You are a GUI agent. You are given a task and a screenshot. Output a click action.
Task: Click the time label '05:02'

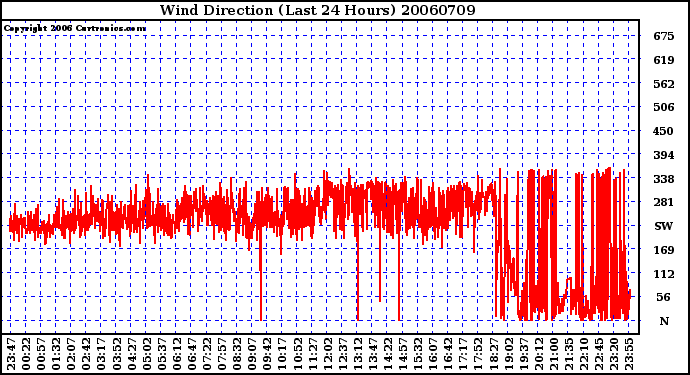point(147,354)
